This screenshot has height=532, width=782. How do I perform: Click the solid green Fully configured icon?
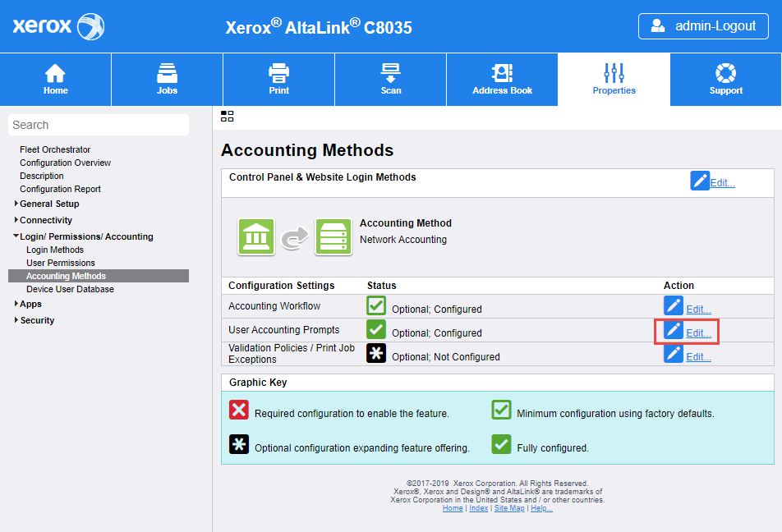(501, 444)
